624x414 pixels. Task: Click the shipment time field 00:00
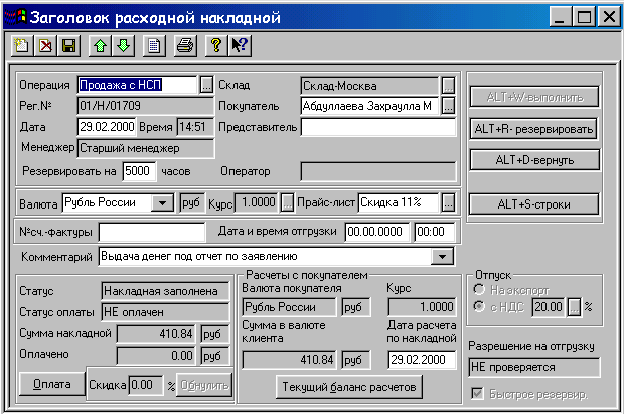pyautogui.click(x=434, y=232)
